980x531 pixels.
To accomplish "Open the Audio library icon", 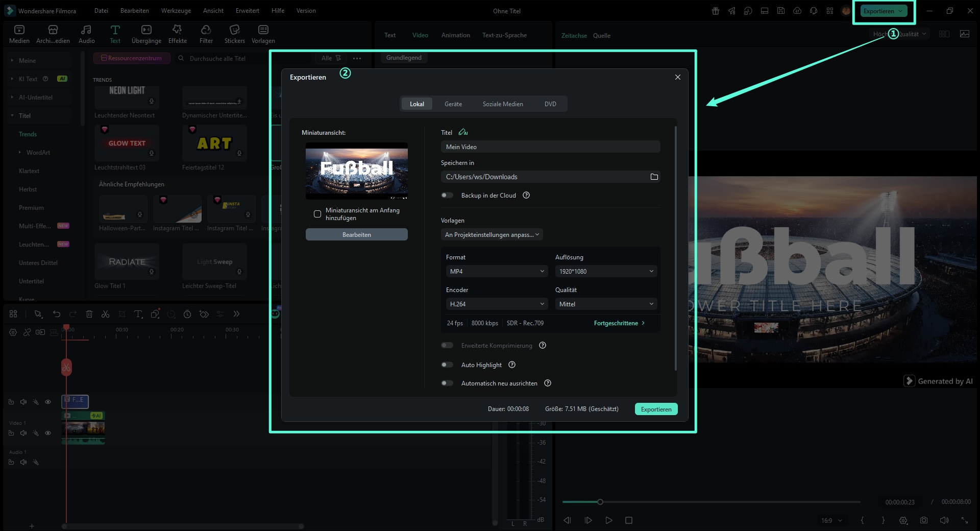I will (86, 34).
